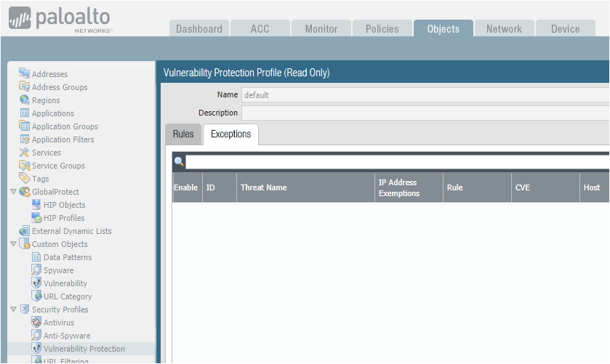This screenshot has width=610, height=364.
Task: Click the Address Groups icon
Action: pyautogui.click(x=24, y=86)
